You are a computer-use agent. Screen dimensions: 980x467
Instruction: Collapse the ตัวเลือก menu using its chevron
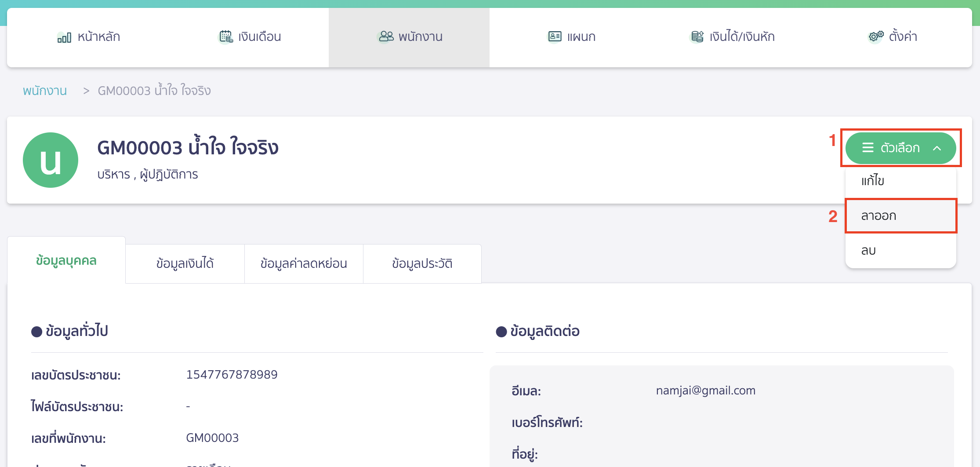[x=936, y=148]
